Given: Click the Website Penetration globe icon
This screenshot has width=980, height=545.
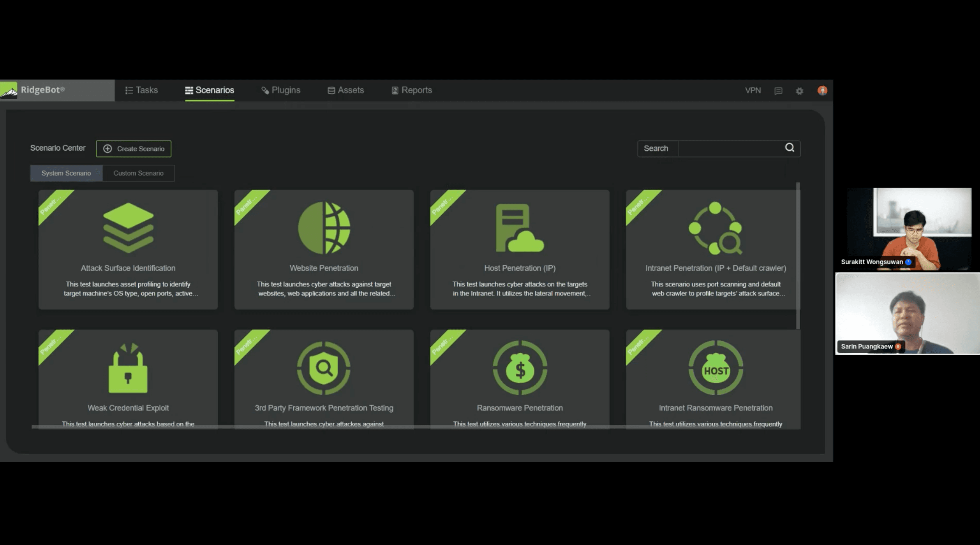Looking at the screenshot, I should pyautogui.click(x=324, y=228).
